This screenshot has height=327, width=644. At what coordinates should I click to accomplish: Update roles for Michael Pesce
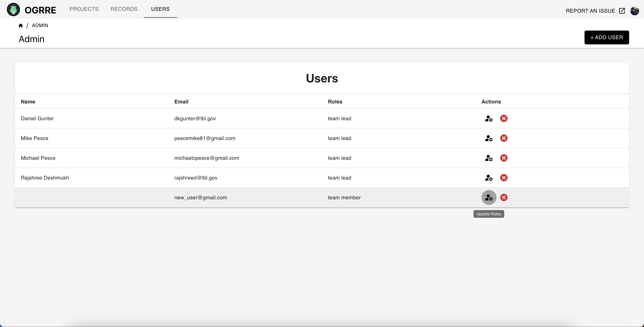click(489, 158)
